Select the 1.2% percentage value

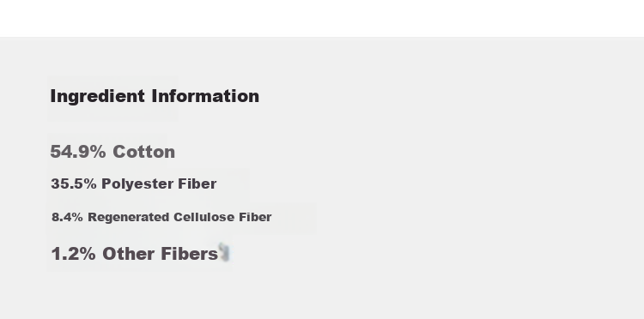tap(74, 254)
